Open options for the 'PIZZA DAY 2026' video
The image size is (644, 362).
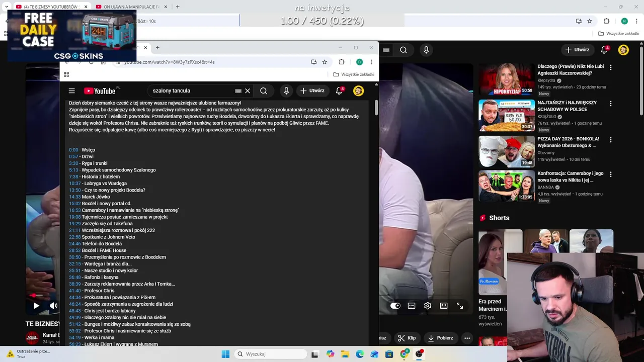click(x=611, y=139)
